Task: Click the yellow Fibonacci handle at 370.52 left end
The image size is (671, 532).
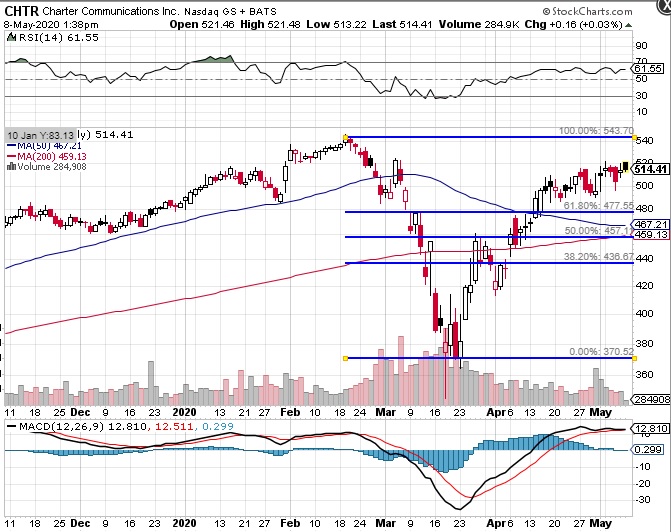Action: pyautogui.click(x=345, y=358)
